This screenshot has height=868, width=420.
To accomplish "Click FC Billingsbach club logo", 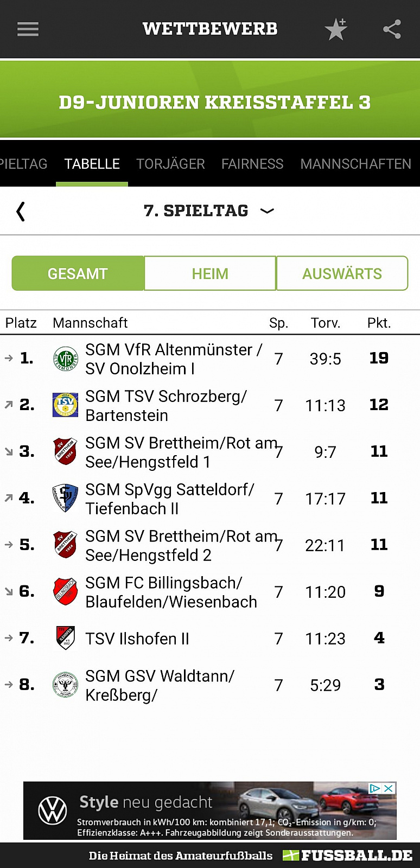I will 65,592.
